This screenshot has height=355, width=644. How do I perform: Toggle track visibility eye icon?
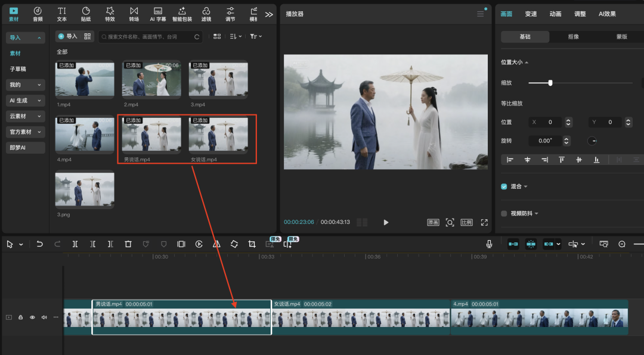[x=32, y=317]
